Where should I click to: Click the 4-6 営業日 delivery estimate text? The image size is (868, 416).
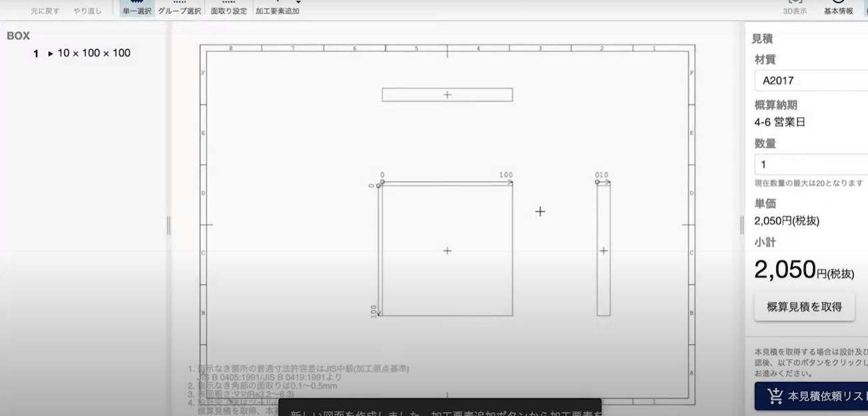pos(780,123)
